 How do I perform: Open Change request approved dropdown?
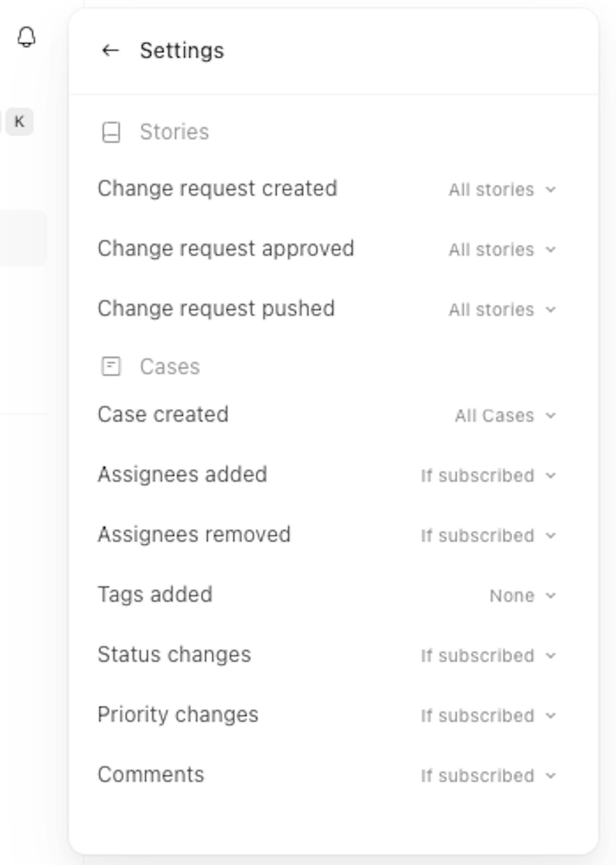(x=502, y=250)
